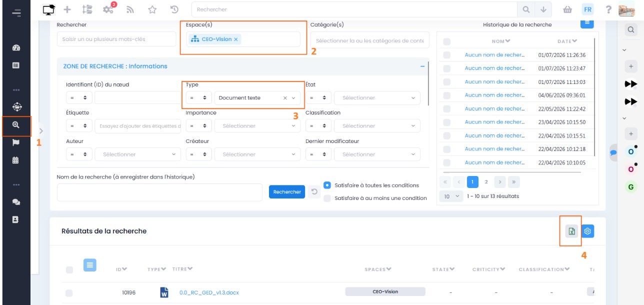This screenshot has height=305, width=644.
Task: Open the favorites star icon
Action: (152, 9)
